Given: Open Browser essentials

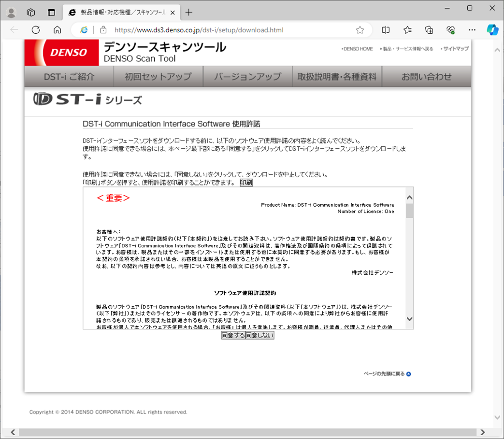Looking at the screenshot, I should [451, 30].
